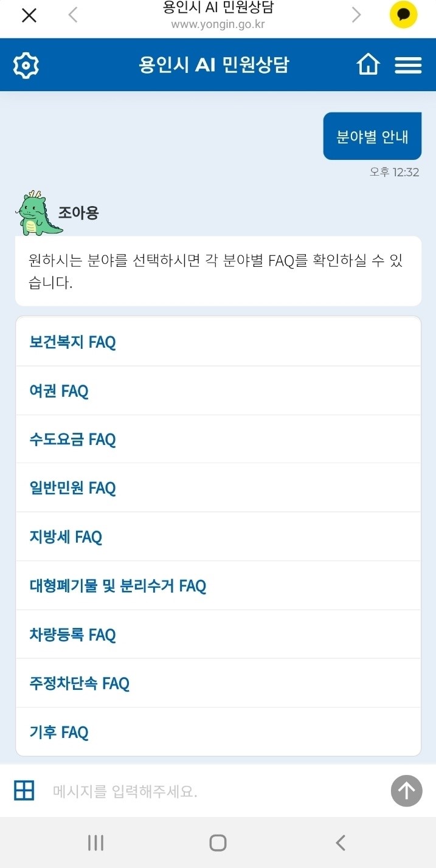Choose 대형폐기물 및 분리수거 FAQ

click(218, 586)
